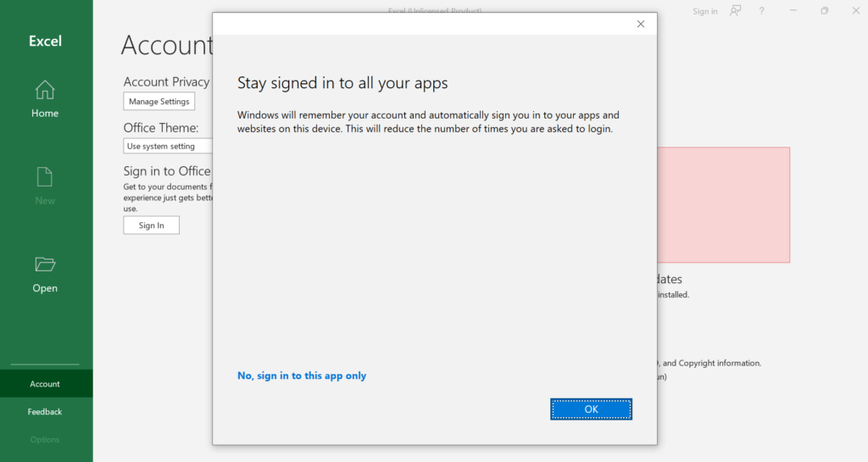Expand the Office Theme dropdown

pyautogui.click(x=168, y=146)
